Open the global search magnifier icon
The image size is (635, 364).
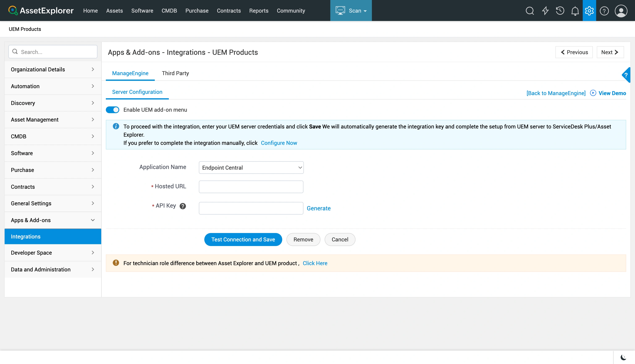pyautogui.click(x=530, y=11)
